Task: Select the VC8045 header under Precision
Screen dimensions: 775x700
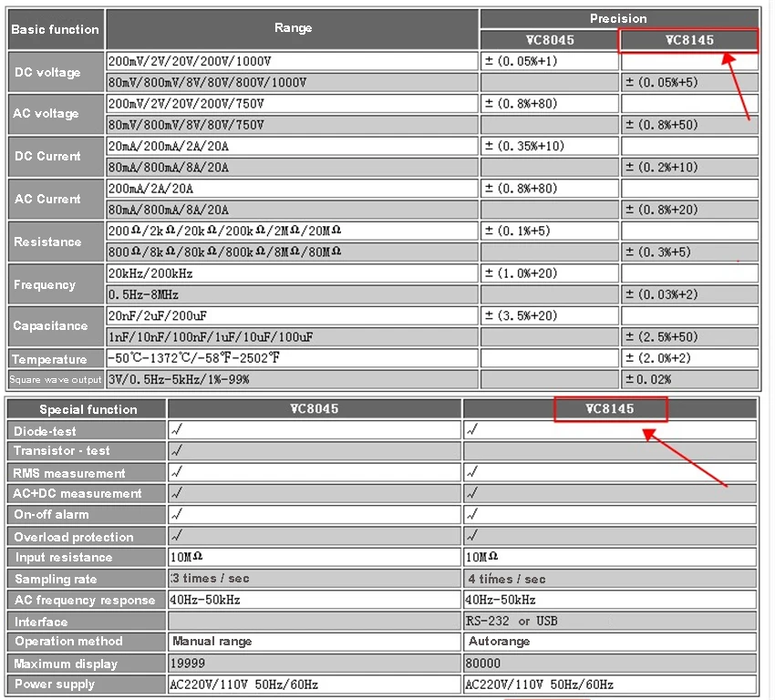Action: (x=550, y=40)
